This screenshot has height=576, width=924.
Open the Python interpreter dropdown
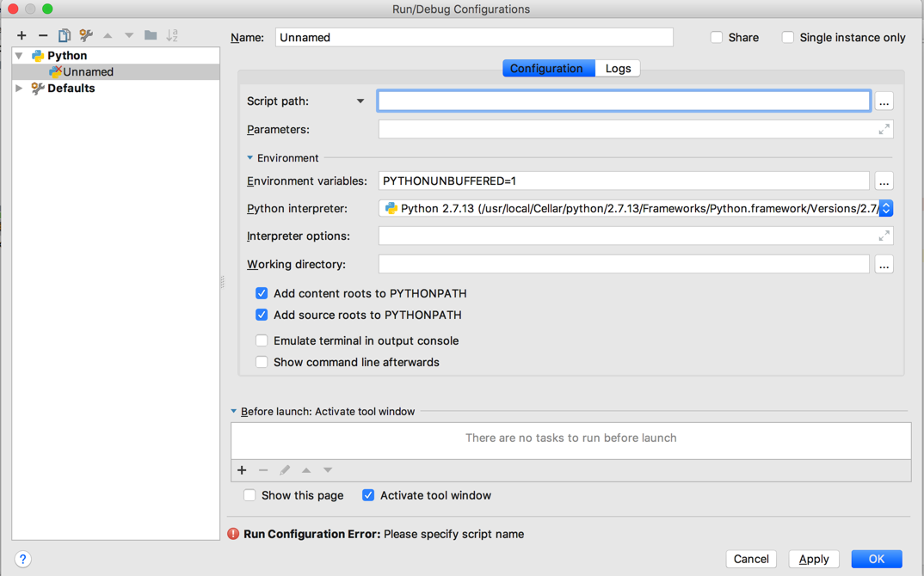[x=885, y=208]
